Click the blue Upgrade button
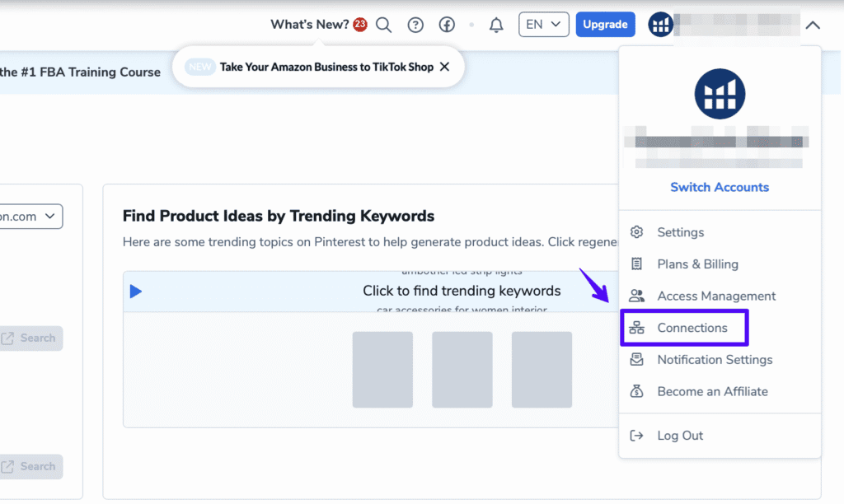 [605, 25]
